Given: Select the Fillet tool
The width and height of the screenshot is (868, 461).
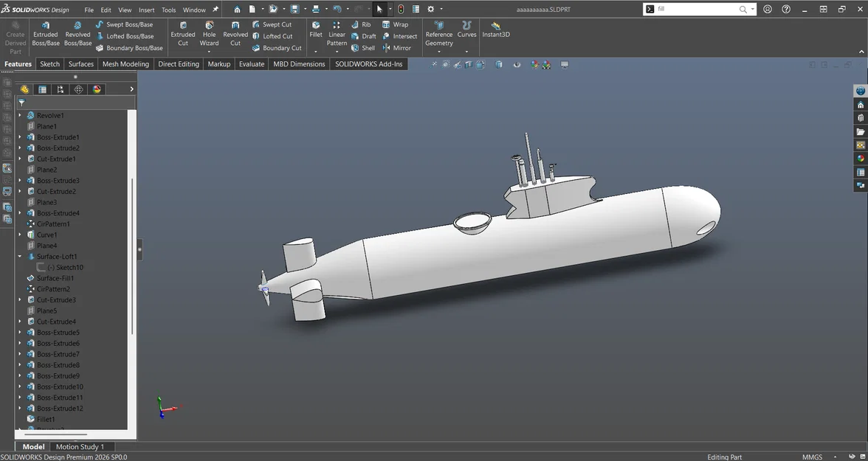Looking at the screenshot, I should (x=316, y=32).
